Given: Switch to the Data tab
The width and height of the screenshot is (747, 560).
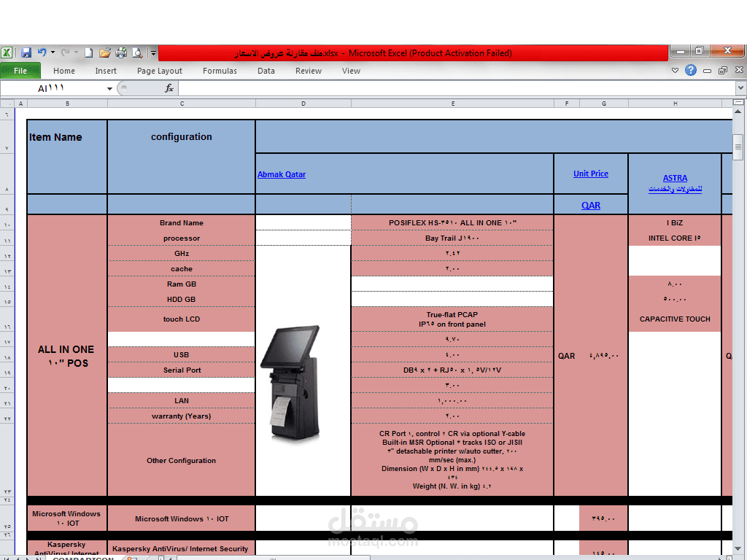Looking at the screenshot, I should click(x=266, y=71).
